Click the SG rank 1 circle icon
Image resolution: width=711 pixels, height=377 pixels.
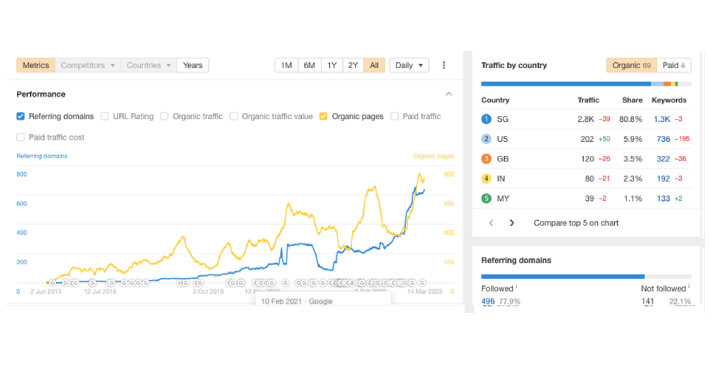(x=486, y=119)
